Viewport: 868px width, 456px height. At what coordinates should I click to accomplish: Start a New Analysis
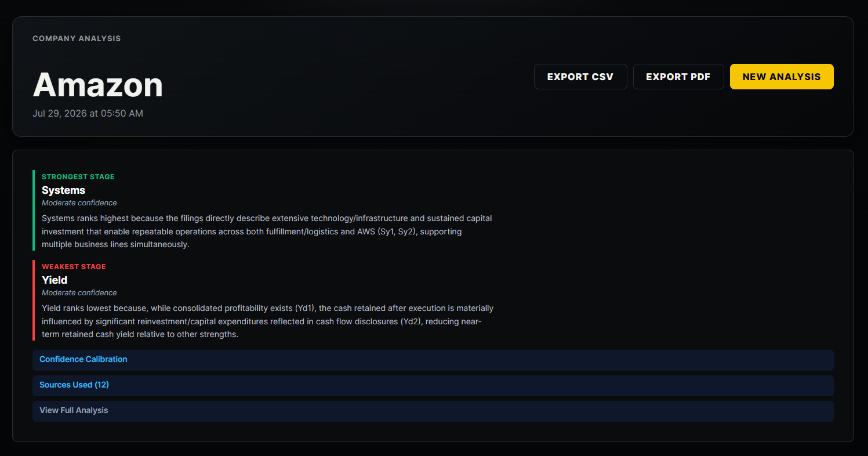click(x=782, y=77)
